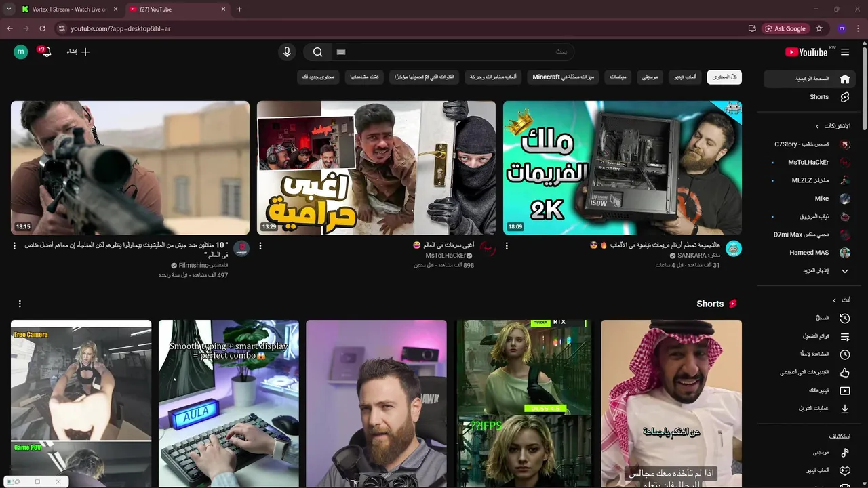Open the notifications bell

click(x=45, y=52)
